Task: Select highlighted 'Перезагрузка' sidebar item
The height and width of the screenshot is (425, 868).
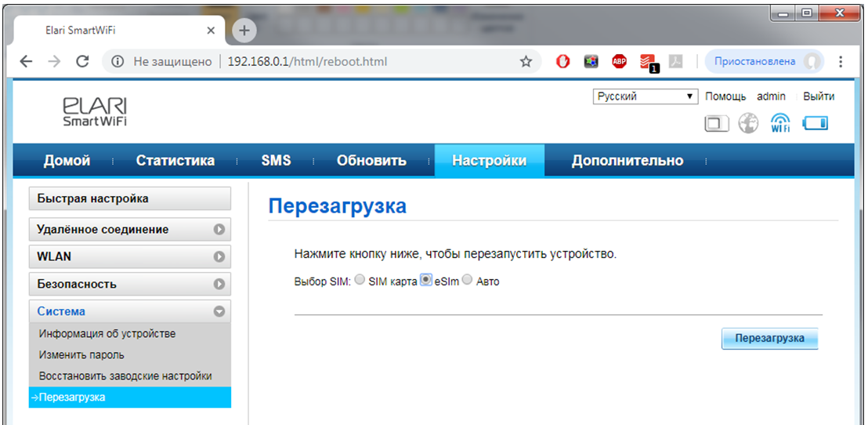Action: point(129,398)
